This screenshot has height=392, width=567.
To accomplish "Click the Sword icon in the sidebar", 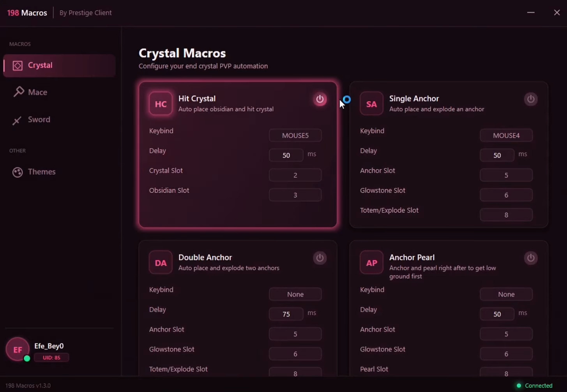I will [x=17, y=120].
